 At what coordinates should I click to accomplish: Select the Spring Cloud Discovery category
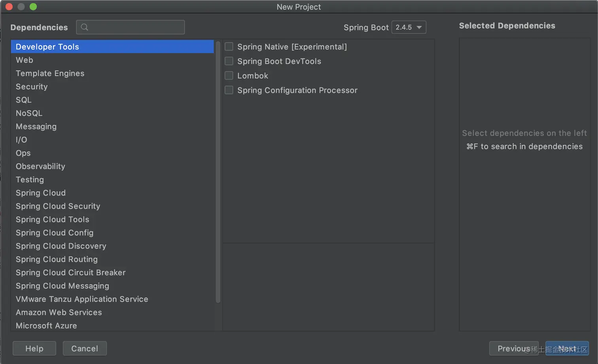61,246
